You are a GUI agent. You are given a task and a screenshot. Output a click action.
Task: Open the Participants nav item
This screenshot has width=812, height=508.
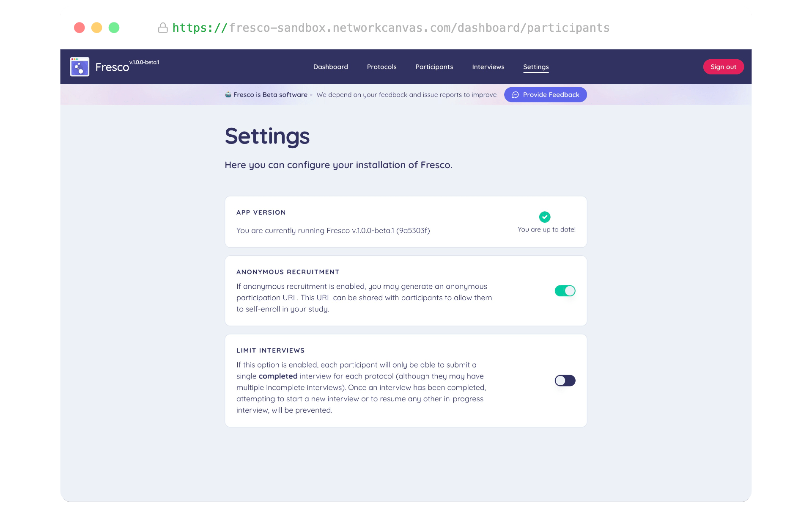[x=434, y=67]
